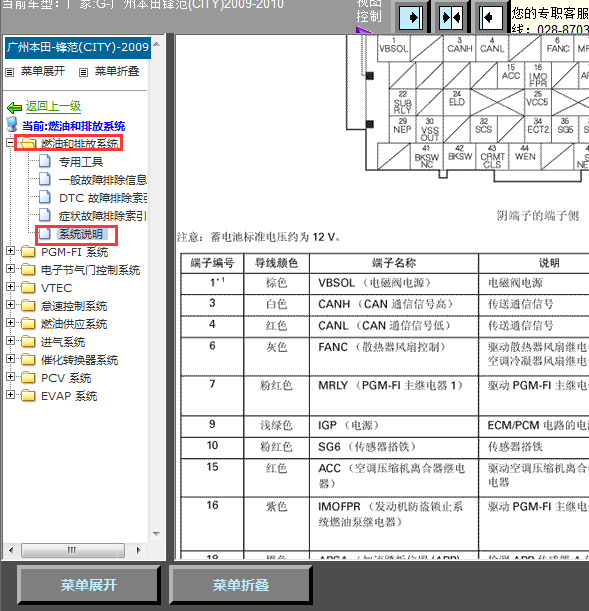Click the FANC（散热器风扇控制）cell
The height and width of the screenshot is (611, 589).
[394, 357]
